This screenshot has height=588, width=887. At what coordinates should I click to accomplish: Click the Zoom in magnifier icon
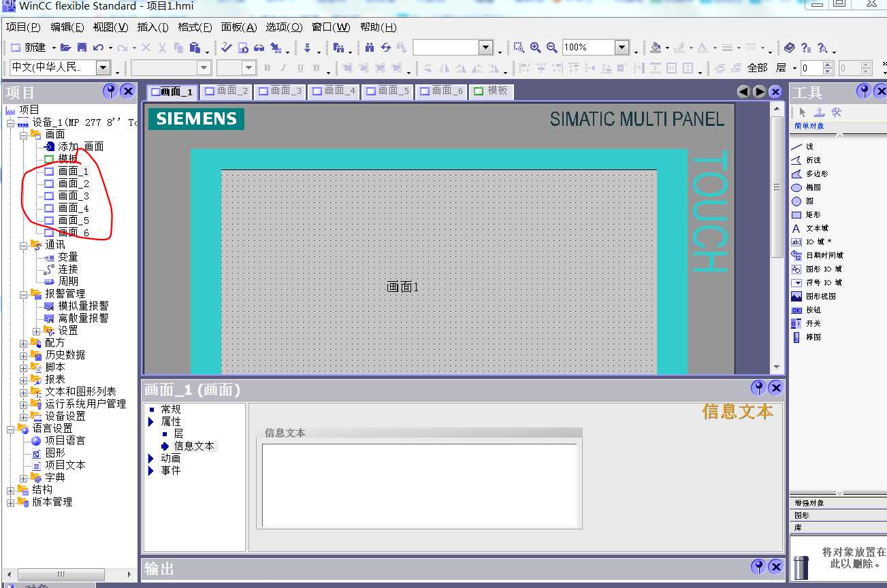click(x=536, y=48)
